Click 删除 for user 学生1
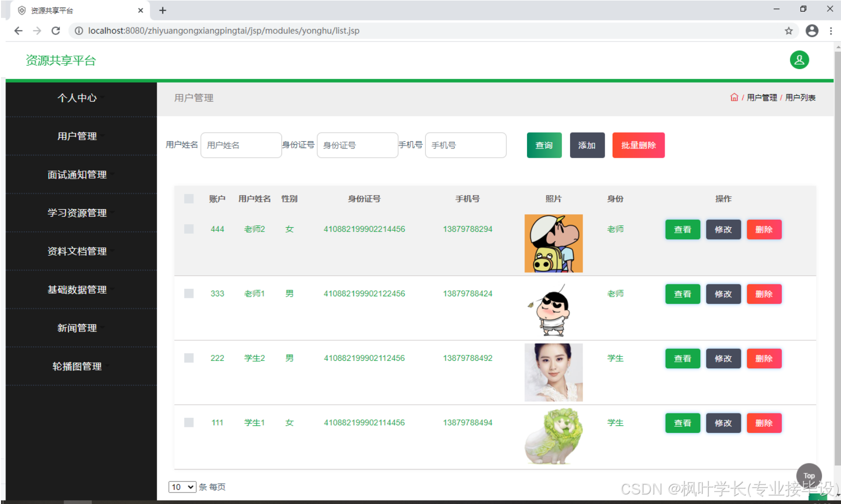The width and height of the screenshot is (841, 504). pos(764,423)
